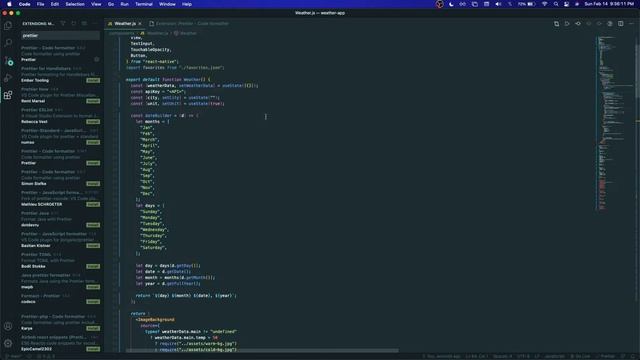Install the Ember Tooling Prettier for Handlebars extension

point(93,80)
